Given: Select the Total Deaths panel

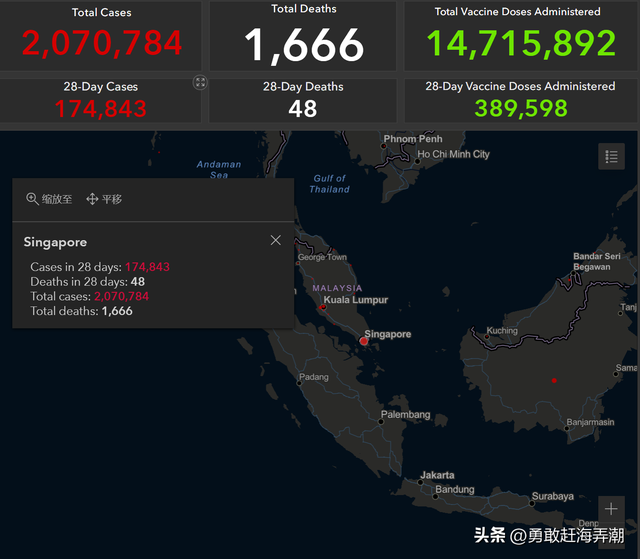Looking at the screenshot, I should coord(303,35).
